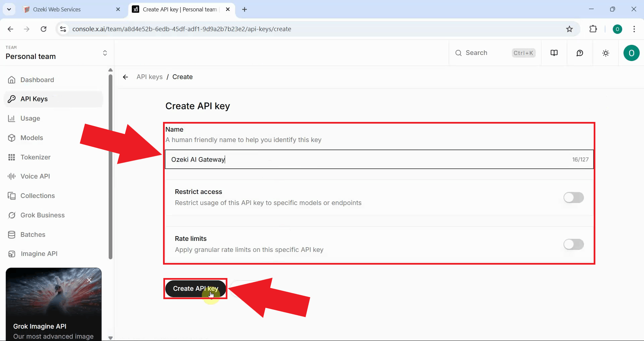Open the Chrome three-dot menu
The image size is (644, 341).
click(x=634, y=29)
